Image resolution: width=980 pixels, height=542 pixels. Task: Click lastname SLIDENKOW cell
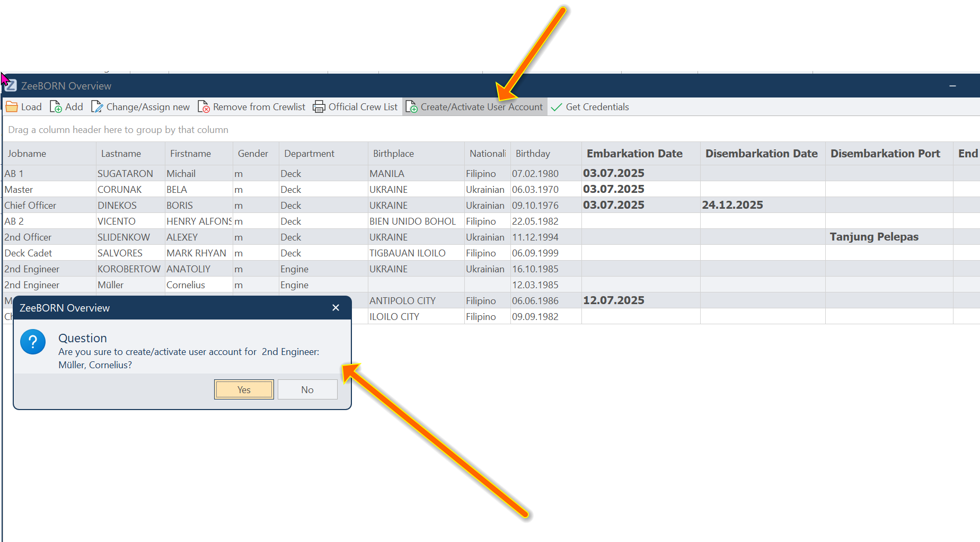(130, 237)
